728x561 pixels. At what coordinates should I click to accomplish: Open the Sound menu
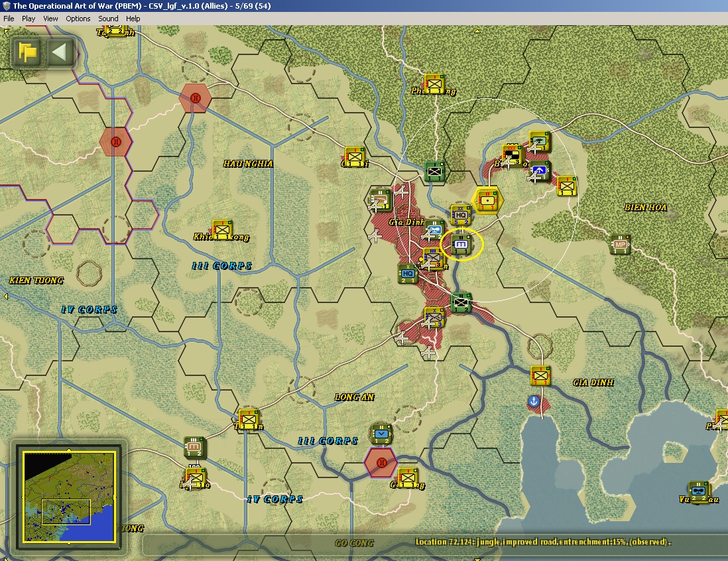(108, 19)
